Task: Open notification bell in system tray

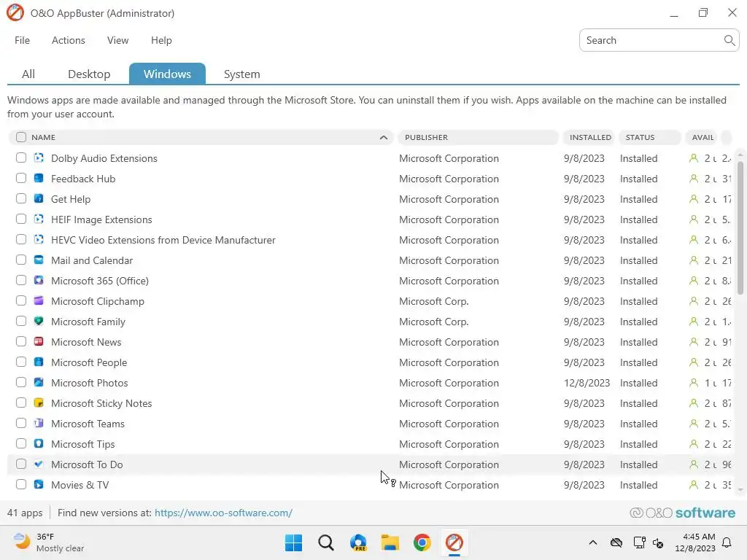Action: pyautogui.click(x=727, y=542)
